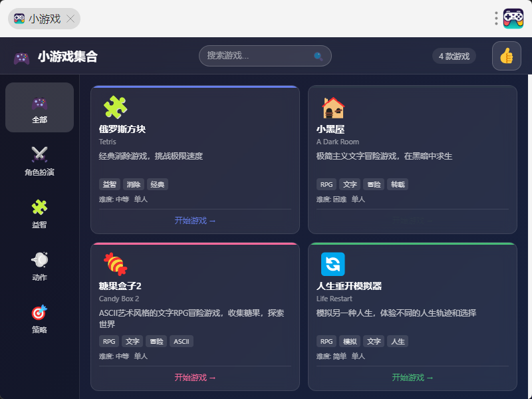Open the three-dot menu in the title bar
This screenshot has width=532, height=399.
496,19
